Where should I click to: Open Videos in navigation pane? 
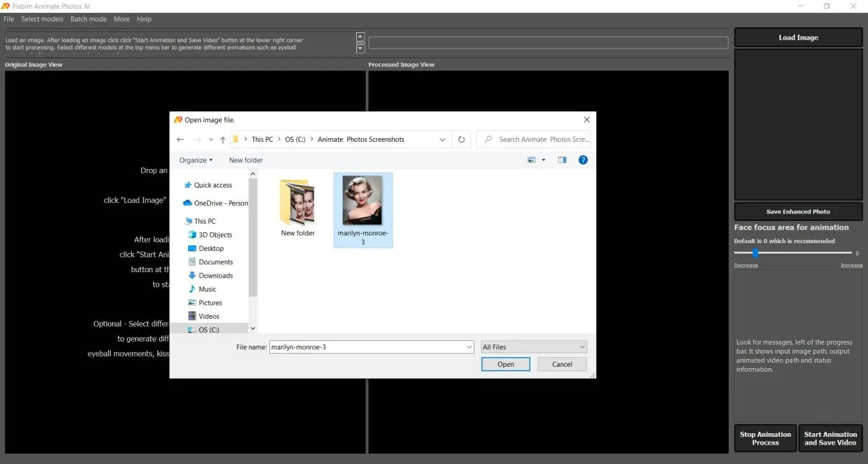204,316
